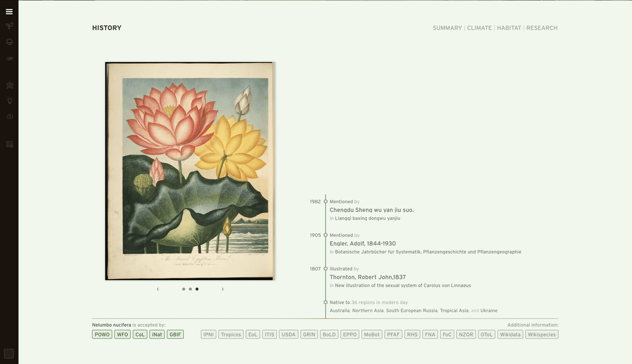Switch to the SUMMARY section
Viewport: 632px width, 364px height.
447,28
